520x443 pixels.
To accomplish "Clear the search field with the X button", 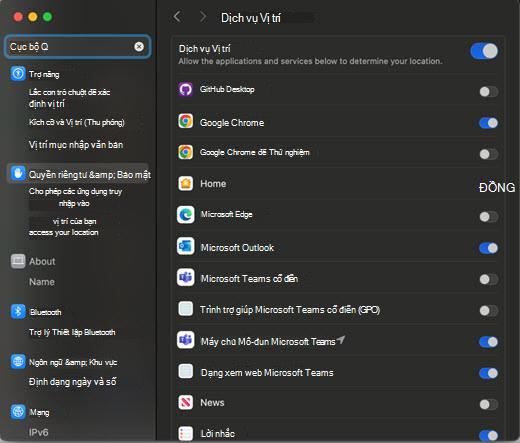I will pyautogui.click(x=139, y=47).
